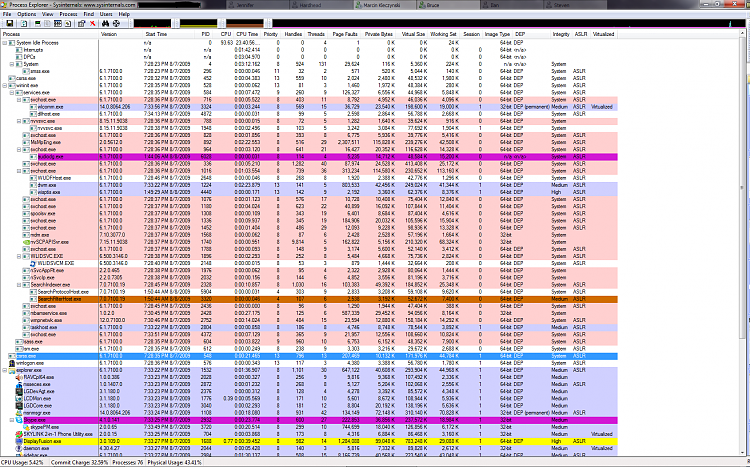Click the msnmsgr.exe messenger icon
Viewport: 750px width, 467px height.
(19, 413)
